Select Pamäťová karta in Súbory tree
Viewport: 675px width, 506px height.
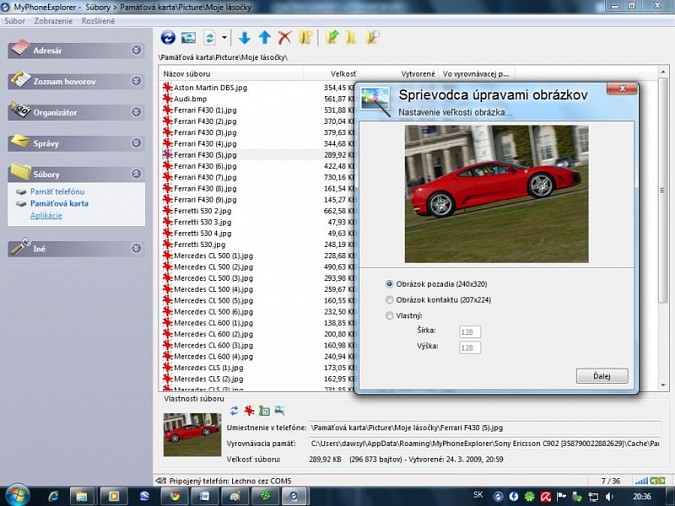(x=59, y=203)
